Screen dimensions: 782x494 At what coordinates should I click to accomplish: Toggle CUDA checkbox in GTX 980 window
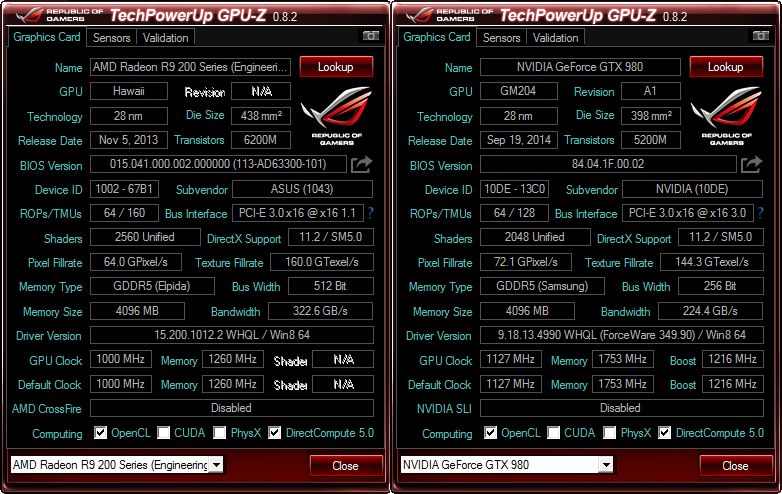[554, 432]
